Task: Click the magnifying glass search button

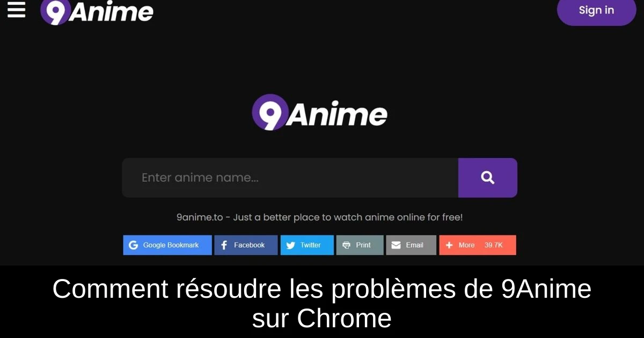Action: coord(488,178)
